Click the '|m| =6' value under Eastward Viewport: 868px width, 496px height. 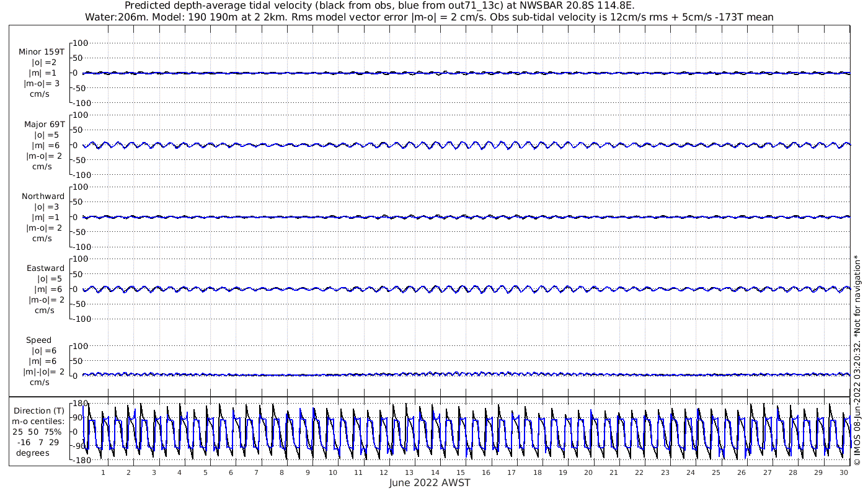point(48,289)
